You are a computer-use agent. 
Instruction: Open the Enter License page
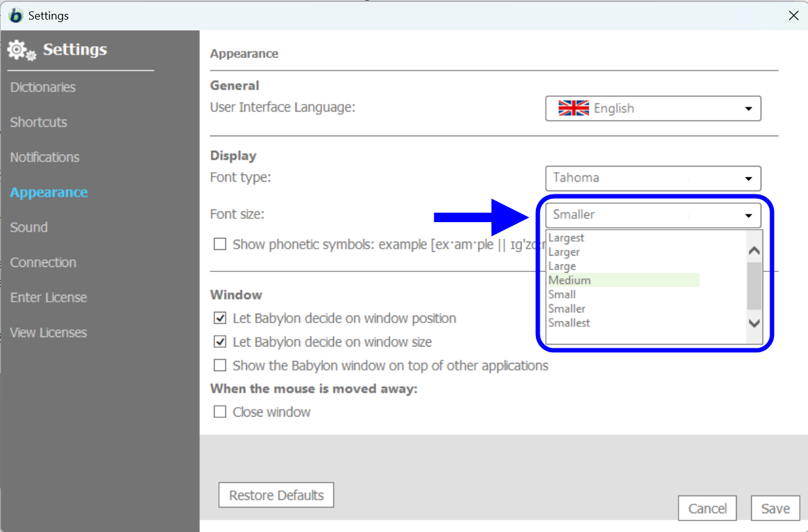pos(49,297)
